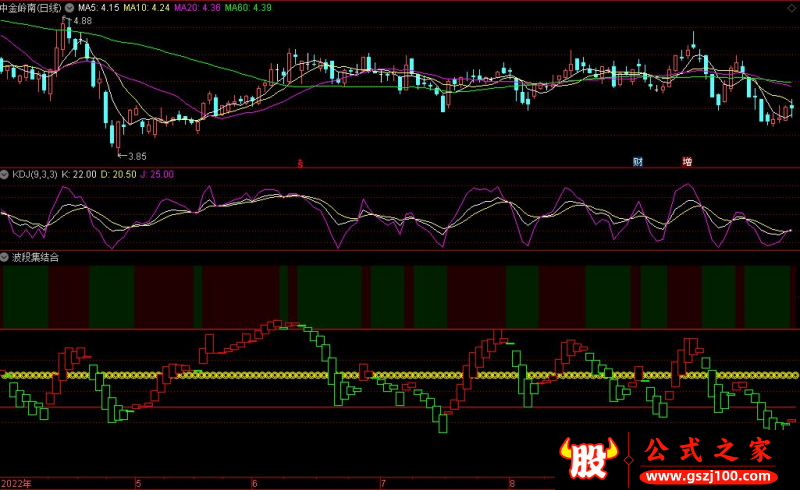Click the 2022年 date marker on timeline
The width and height of the screenshot is (800, 490).
16,483
